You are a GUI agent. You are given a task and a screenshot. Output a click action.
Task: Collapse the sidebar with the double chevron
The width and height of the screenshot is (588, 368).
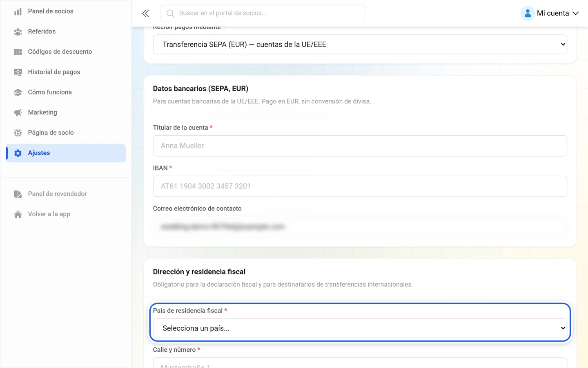point(146,13)
